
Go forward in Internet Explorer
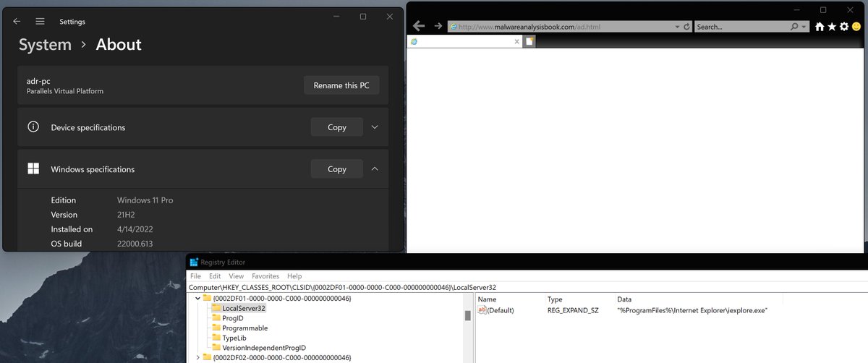[x=438, y=26]
